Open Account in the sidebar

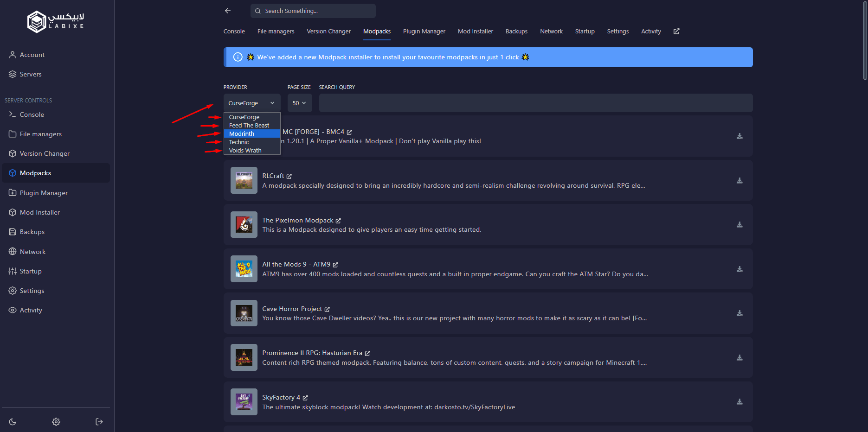(x=56, y=55)
